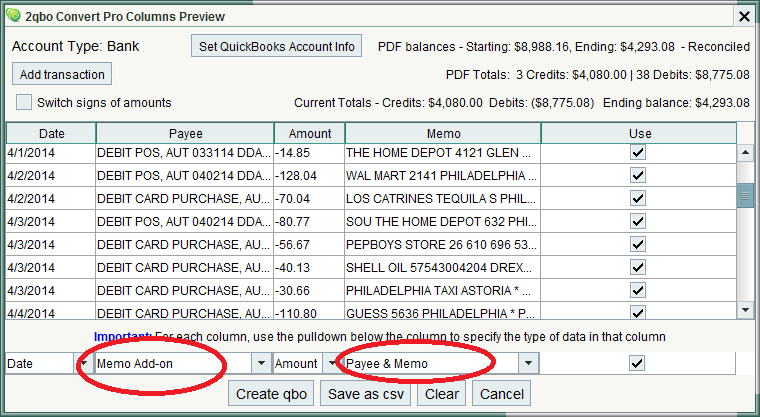Uncheck Use box for Wal Mart row

tap(638, 176)
